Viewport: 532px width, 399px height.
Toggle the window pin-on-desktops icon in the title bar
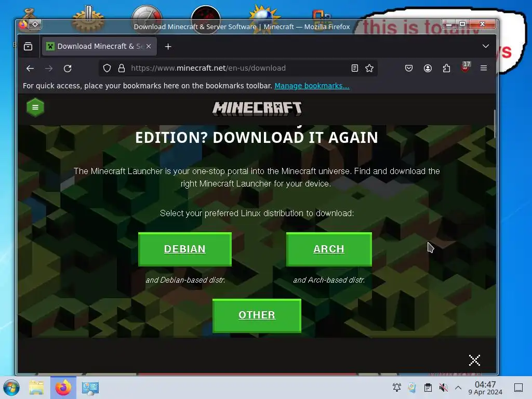click(35, 24)
